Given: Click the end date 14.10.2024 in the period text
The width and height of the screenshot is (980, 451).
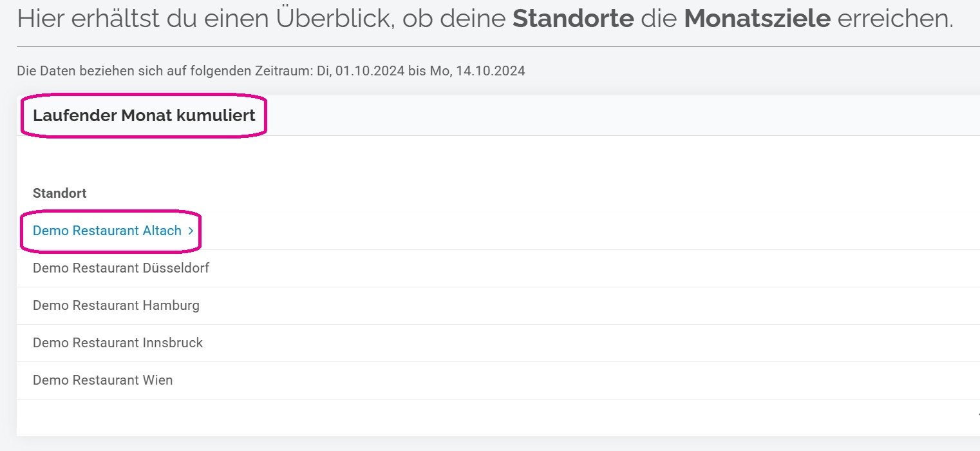Looking at the screenshot, I should pyautogui.click(x=491, y=71).
